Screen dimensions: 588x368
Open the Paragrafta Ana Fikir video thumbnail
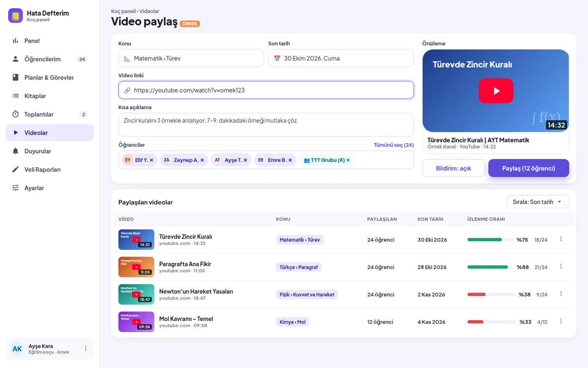136,267
